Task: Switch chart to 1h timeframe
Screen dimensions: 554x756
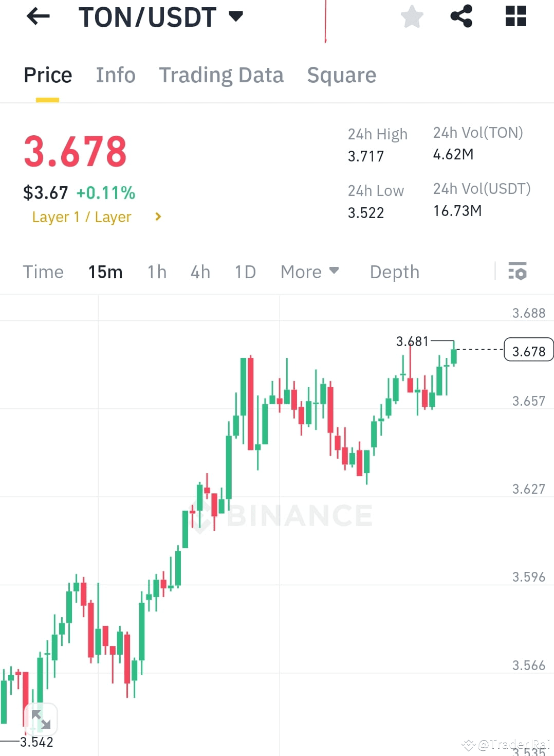Action: pos(157,272)
